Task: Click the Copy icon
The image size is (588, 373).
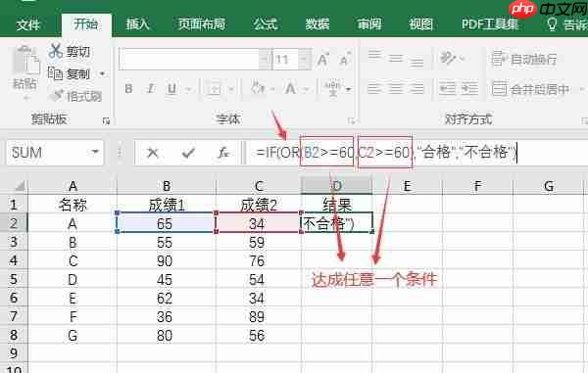Action: coord(55,73)
